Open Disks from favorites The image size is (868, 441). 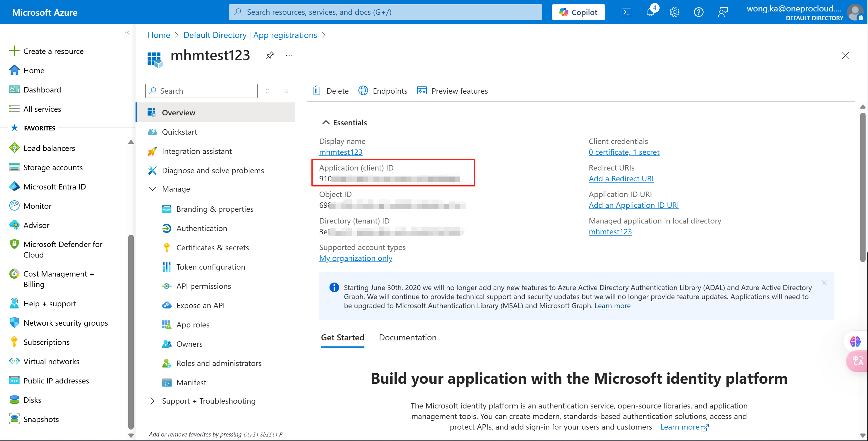[x=25, y=400]
